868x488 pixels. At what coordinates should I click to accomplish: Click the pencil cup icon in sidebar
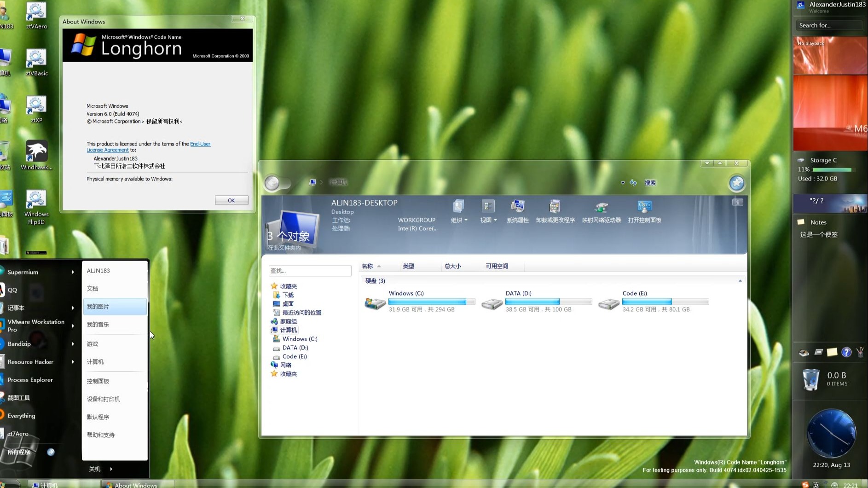tap(860, 352)
